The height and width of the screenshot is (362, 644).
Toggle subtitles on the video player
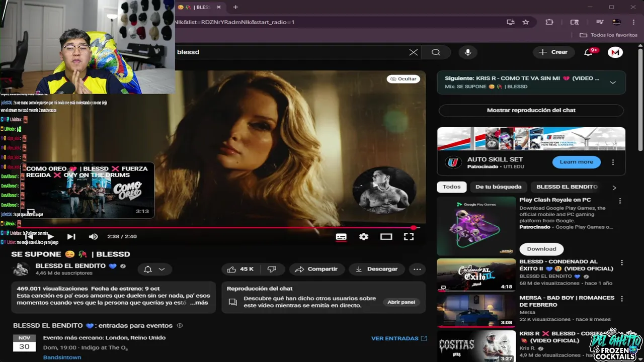click(341, 237)
